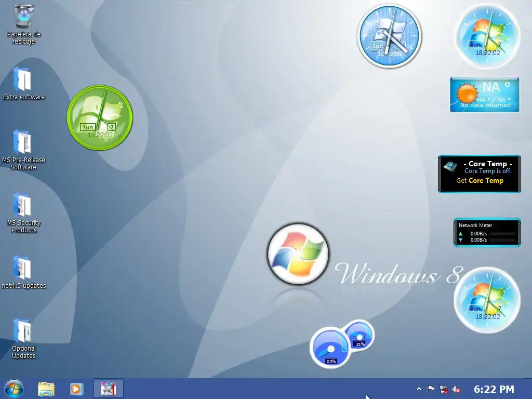Click the 'Core Temp is off.' text

488,171
